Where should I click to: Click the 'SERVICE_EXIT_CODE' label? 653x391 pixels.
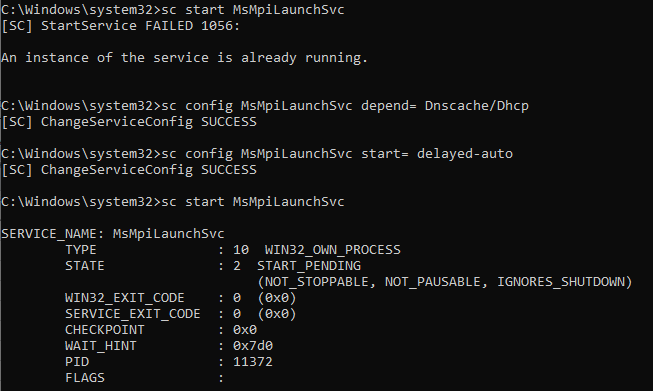pyautogui.click(x=133, y=314)
